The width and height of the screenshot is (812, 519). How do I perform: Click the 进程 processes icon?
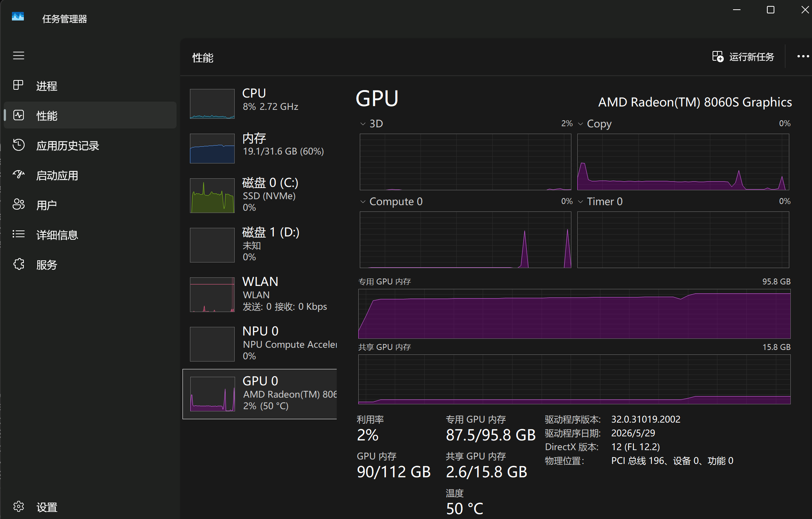18,85
